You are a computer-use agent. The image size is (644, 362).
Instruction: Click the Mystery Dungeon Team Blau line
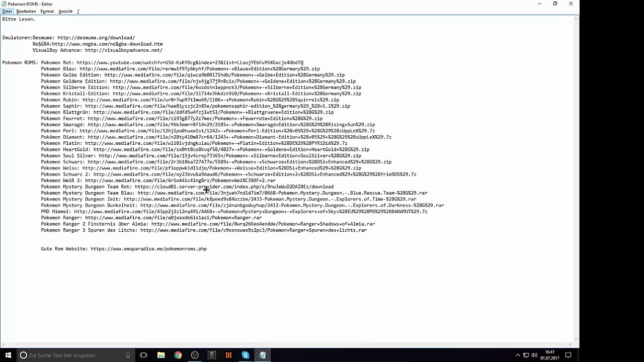pyautogui.click(x=234, y=193)
